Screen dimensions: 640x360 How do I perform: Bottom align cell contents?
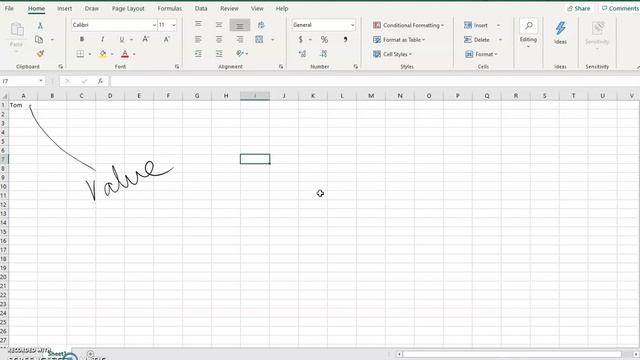pos(240,25)
